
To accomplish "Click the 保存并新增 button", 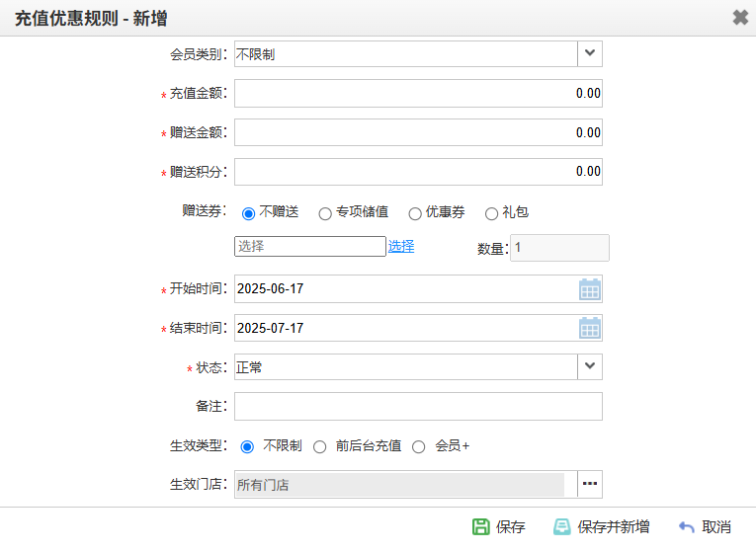I will (601, 526).
